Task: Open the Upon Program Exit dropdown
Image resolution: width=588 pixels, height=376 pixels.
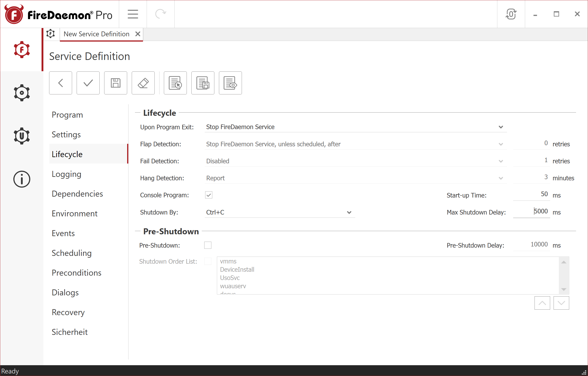Action: [501, 127]
